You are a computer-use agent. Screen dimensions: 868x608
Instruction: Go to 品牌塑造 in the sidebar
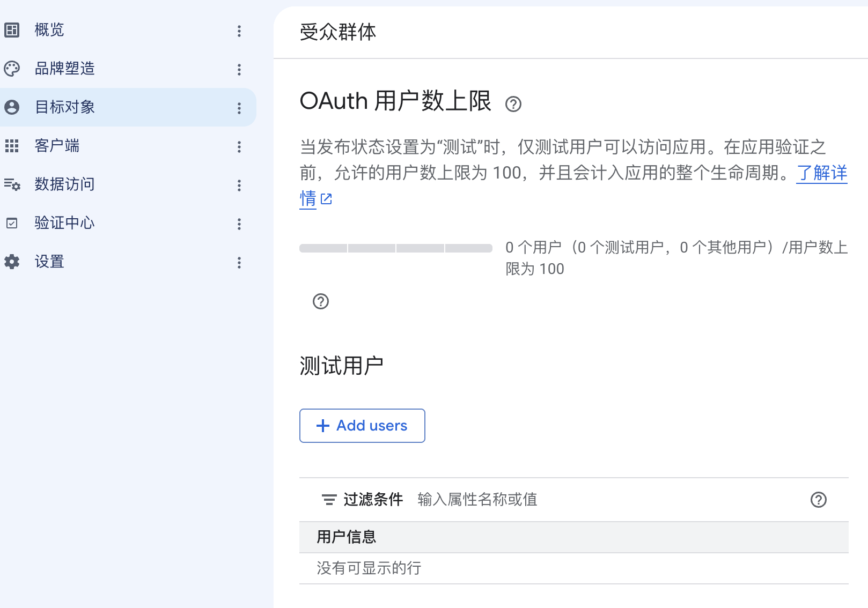(x=128, y=69)
